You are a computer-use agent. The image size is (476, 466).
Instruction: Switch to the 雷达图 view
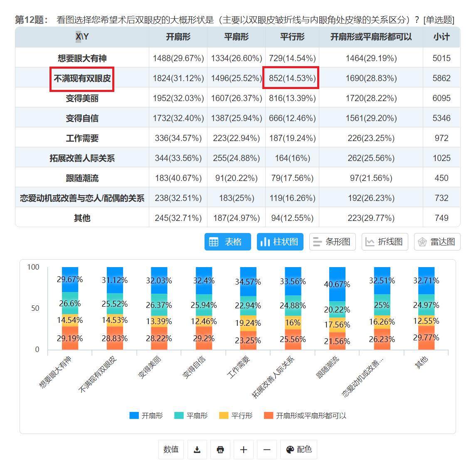click(x=437, y=242)
